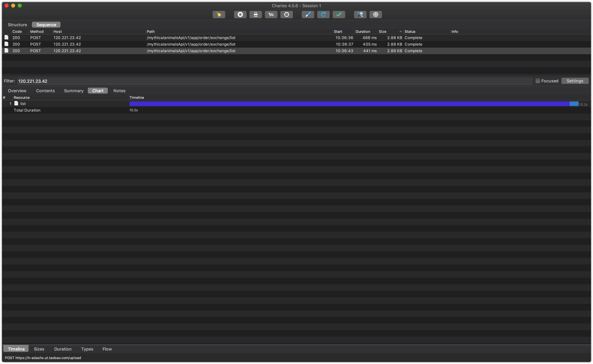Screen dimensions: 593x364
Task: Click the Size column sort arrow
Action: [x=400, y=32]
